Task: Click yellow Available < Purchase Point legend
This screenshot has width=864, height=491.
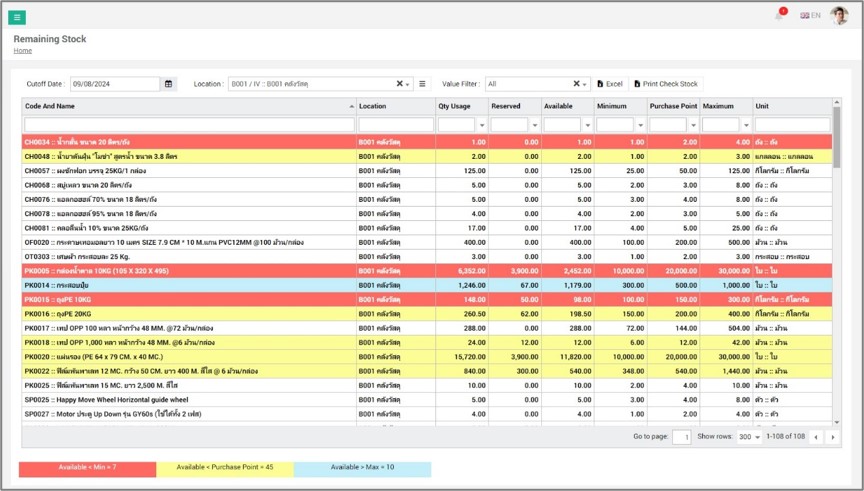Action: point(225,469)
